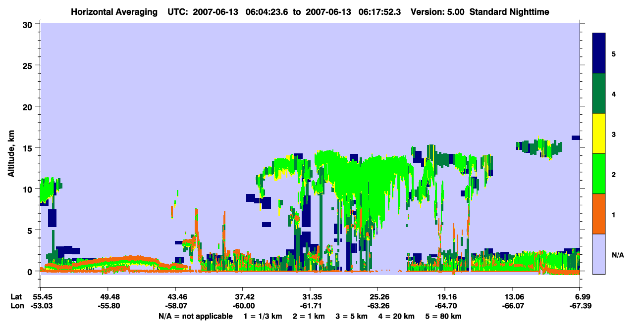
Task: Click longitude value -66.07
Action: click(512, 306)
